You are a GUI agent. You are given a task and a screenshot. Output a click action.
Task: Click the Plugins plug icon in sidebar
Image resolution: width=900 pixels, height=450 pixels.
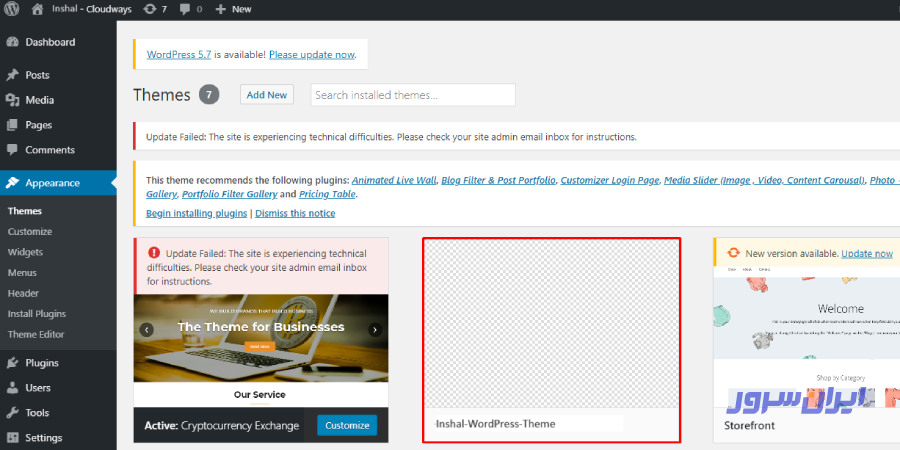[x=12, y=363]
